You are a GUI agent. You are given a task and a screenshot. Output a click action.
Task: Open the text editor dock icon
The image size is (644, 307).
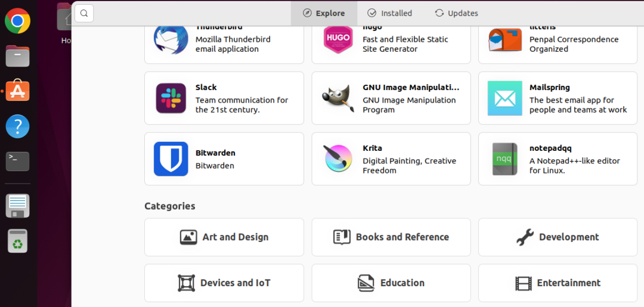(x=17, y=205)
